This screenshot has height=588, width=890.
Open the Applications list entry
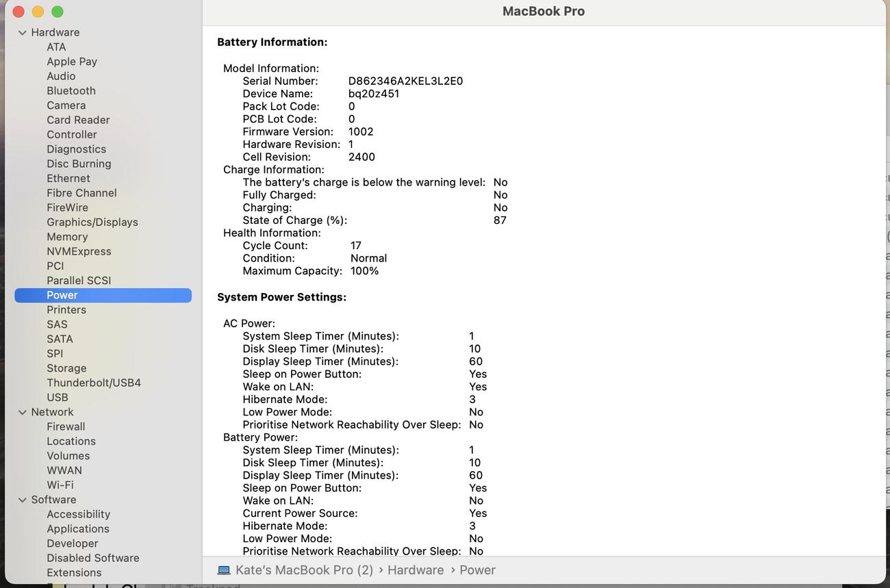(x=78, y=529)
